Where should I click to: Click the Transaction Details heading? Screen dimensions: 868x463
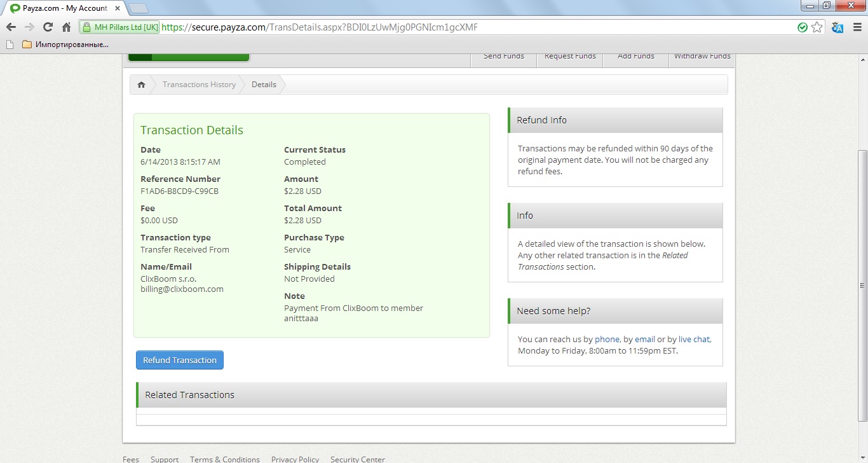[x=192, y=130]
